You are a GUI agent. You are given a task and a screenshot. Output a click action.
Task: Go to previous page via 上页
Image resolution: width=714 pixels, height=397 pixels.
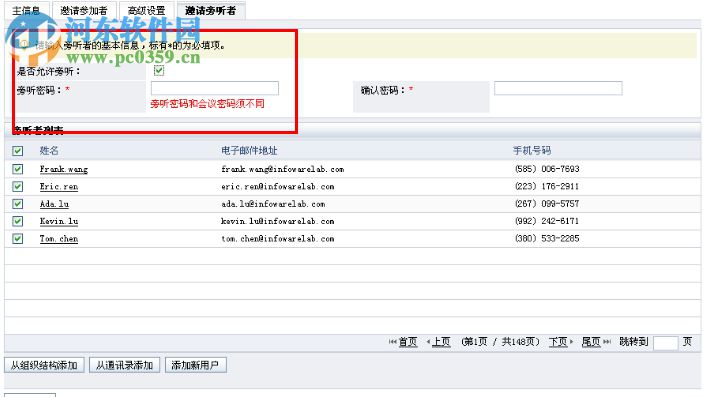click(441, 342)
